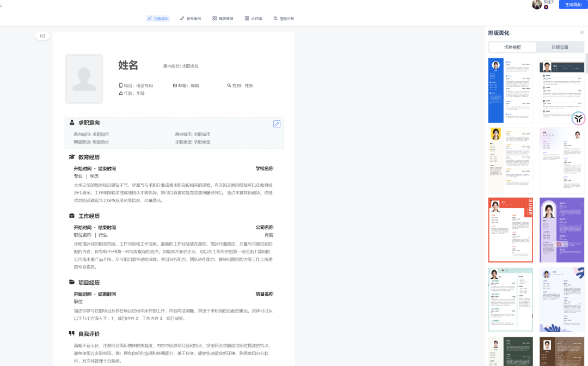Click the 1/2 page indicator
This screenshot has height=366, width=588.
coord(42,36)
